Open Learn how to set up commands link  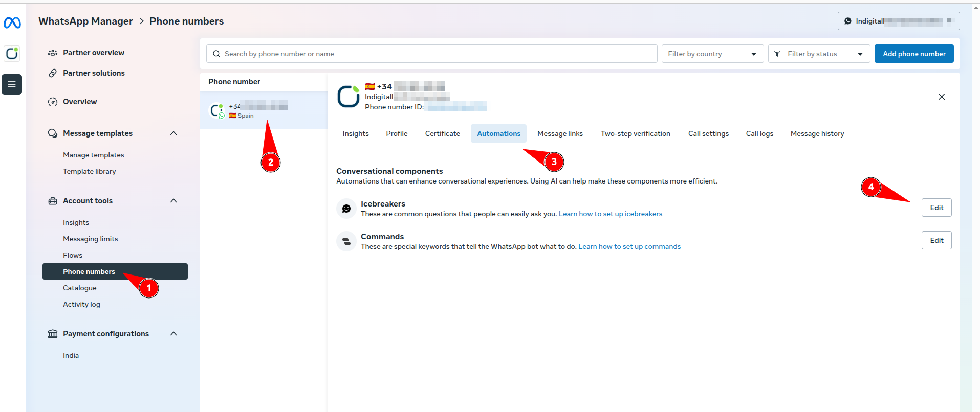(x=629, y=247)
